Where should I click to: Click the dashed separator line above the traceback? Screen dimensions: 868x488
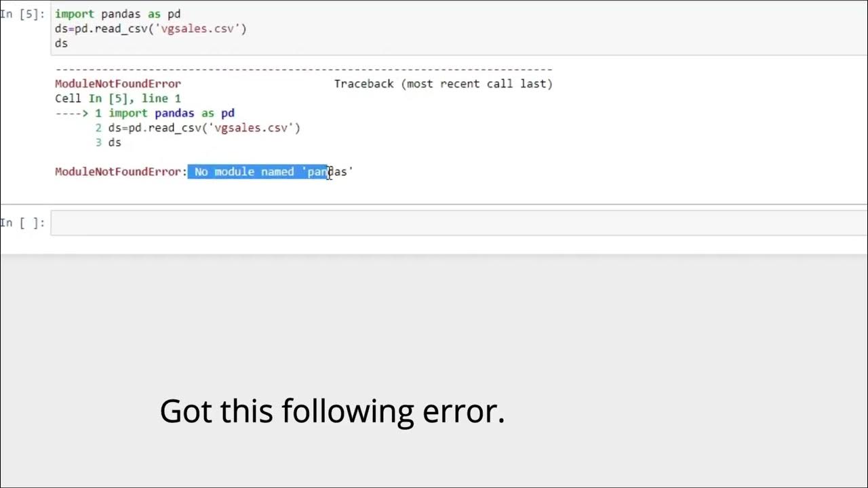coord(304,69)
